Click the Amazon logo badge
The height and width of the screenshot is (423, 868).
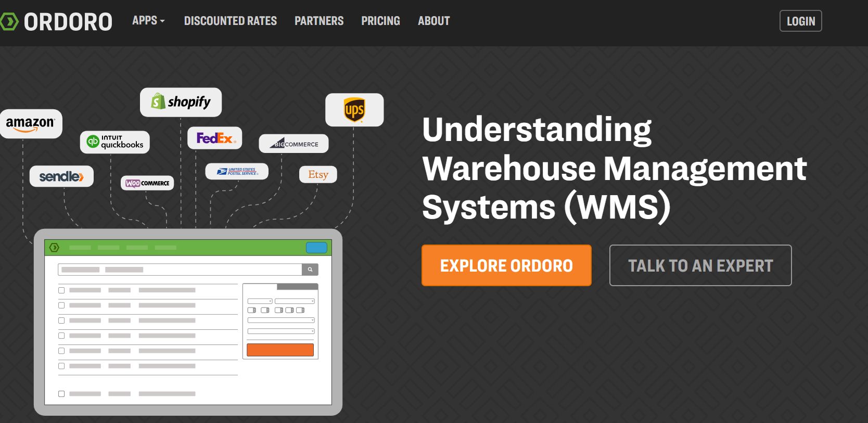coord(31,124)
